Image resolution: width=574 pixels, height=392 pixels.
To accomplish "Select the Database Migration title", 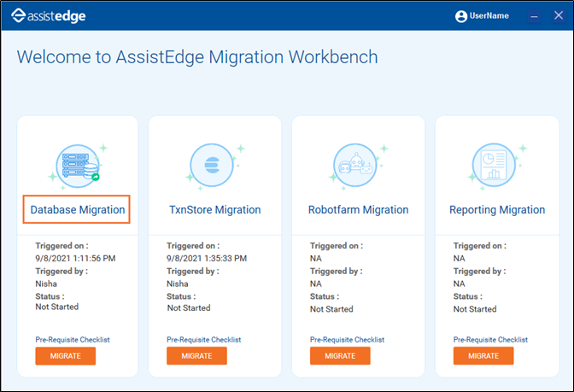I will pyautogui.click(x=77, y=210).
